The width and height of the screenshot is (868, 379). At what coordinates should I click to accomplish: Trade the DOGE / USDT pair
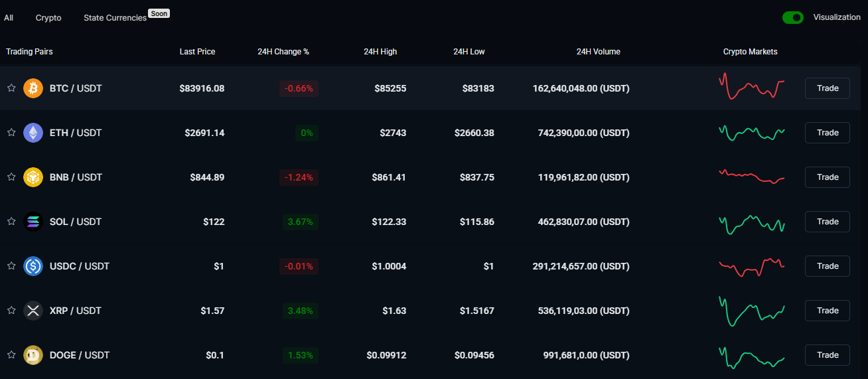click(828, 355)
